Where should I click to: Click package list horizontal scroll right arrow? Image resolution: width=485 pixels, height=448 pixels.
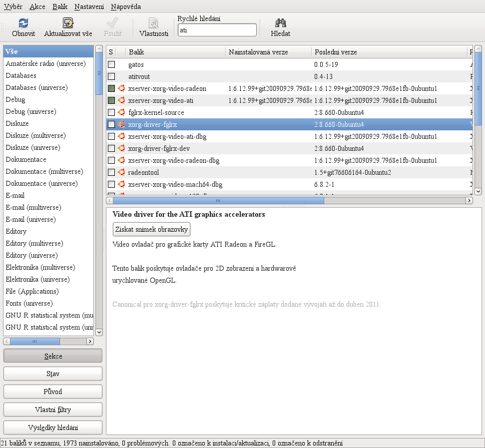(469, 200)
